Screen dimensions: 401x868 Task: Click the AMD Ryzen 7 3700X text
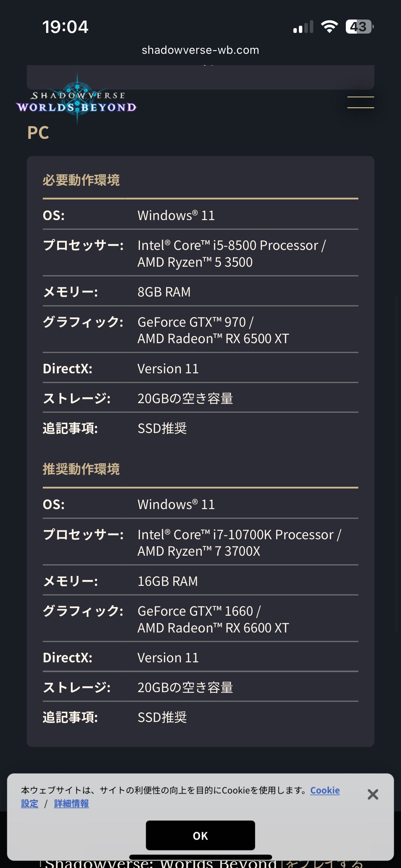[x=199, y=551]
